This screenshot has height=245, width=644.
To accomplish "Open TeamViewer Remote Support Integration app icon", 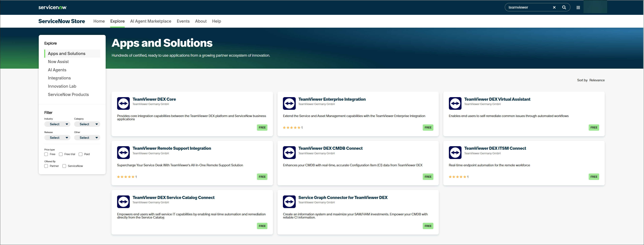I will click(x=124, y=153).
